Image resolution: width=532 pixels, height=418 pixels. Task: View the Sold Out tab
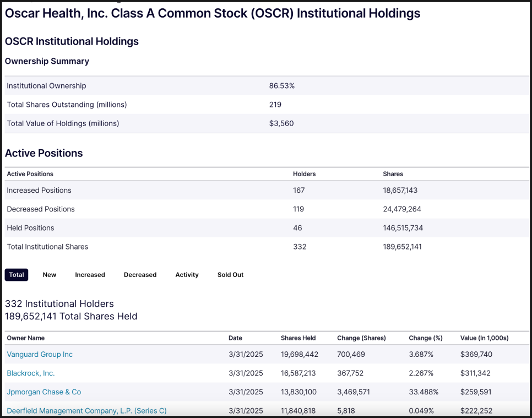(230, 275)
